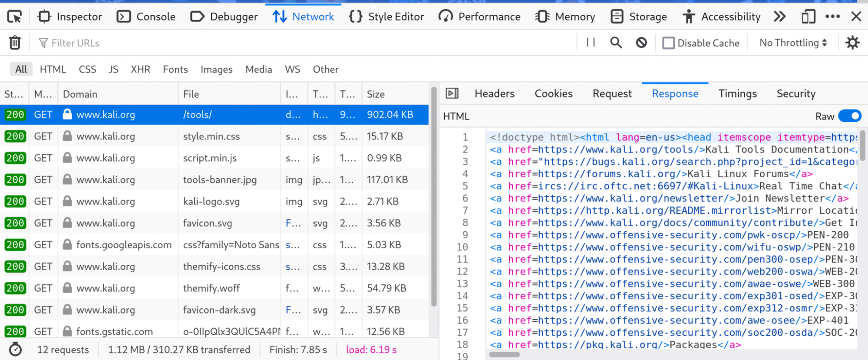This screenshot has width=868, height=360.
Task: Open the network search magnifier
Action: (x=616, y=43)
